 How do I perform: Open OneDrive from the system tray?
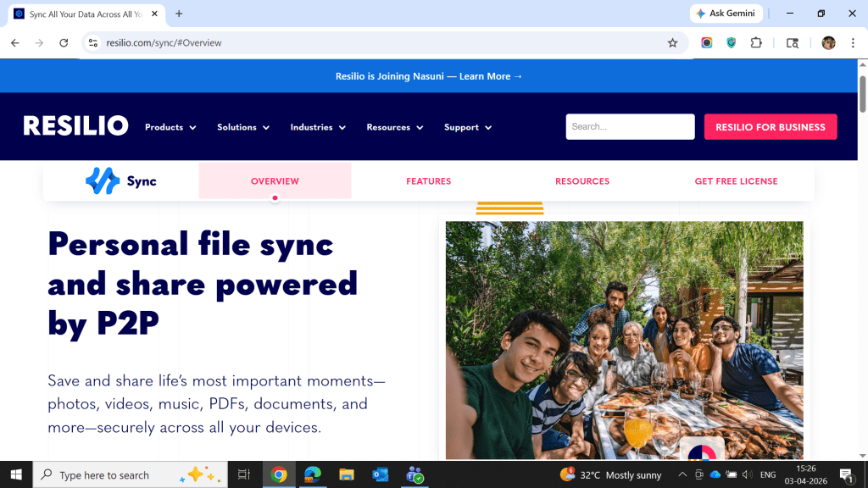pos(715,474)
